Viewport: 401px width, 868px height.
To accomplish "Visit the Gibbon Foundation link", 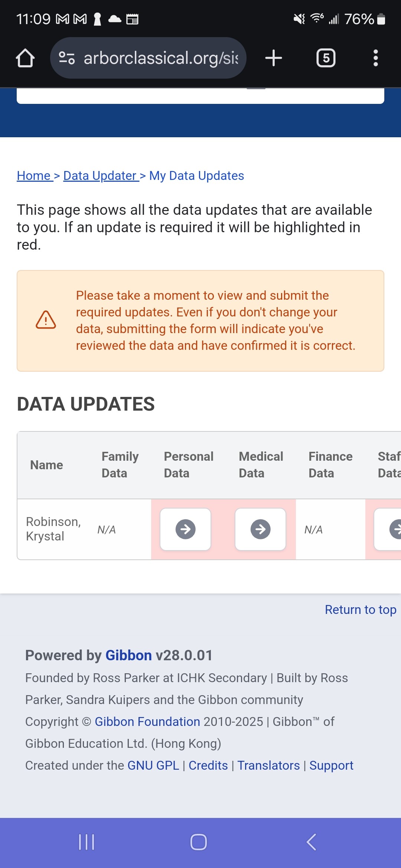I will coord(147,721).
